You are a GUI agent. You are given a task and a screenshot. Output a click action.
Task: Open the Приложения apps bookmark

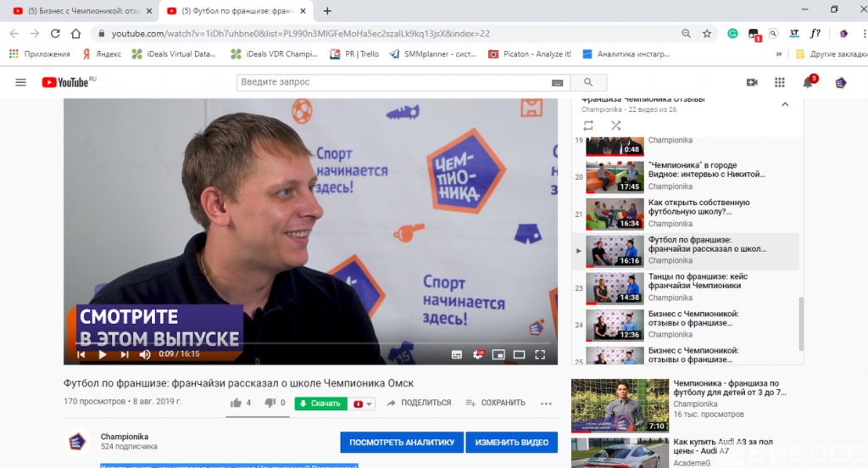pyautogui.click(x=40, y=53)
